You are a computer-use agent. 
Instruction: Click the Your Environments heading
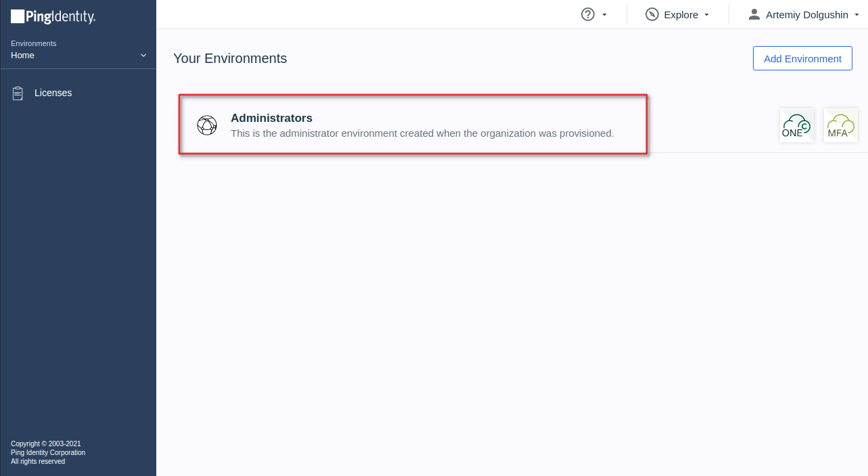[230, 58]
